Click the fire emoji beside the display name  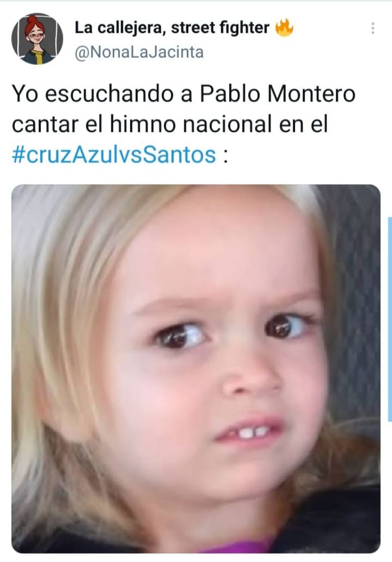[284, 28]
